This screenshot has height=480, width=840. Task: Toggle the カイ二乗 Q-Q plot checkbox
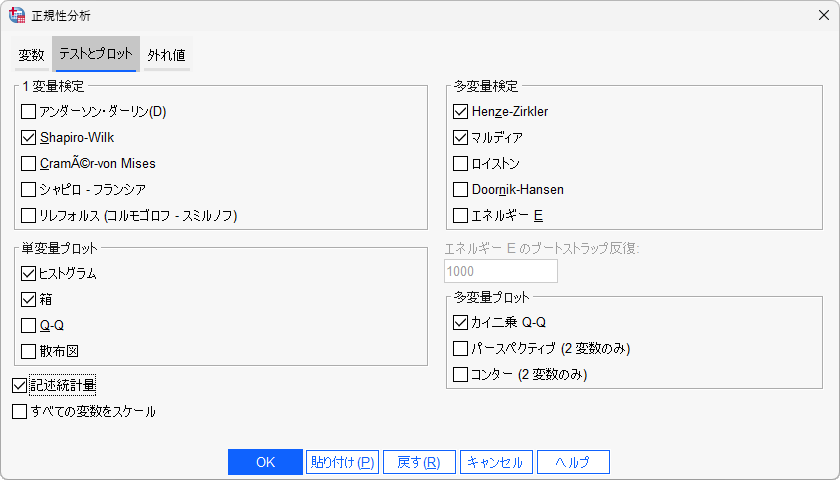pyautogui.click(x=460, y=323)
